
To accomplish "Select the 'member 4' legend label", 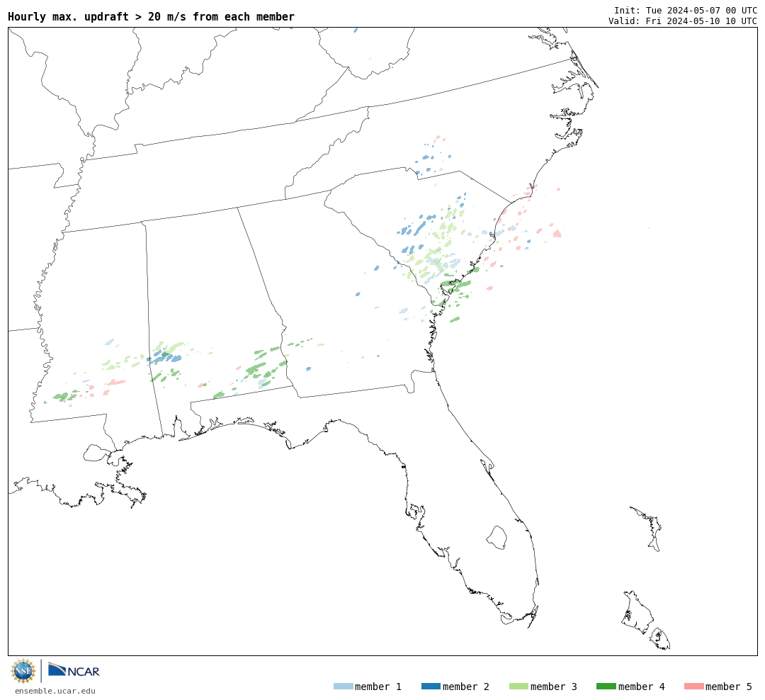I will [642, 687].
